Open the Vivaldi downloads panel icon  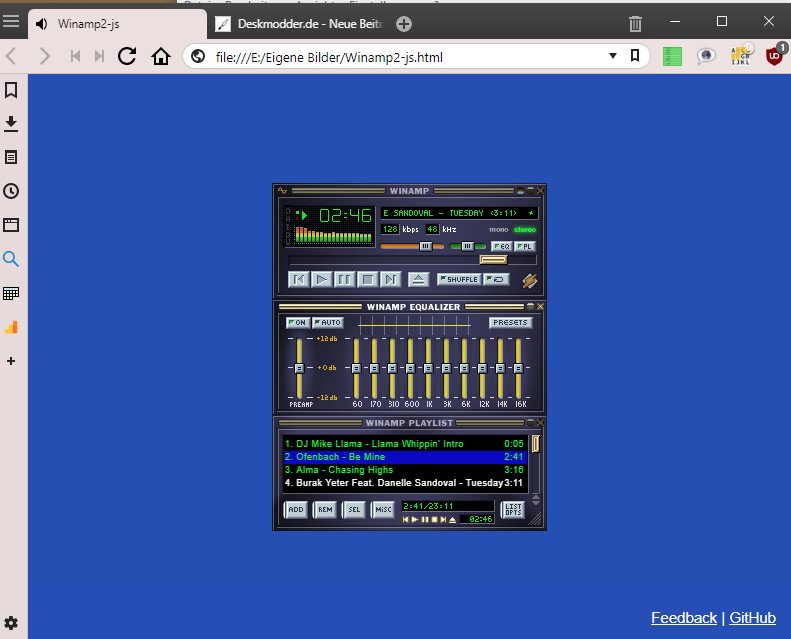tap(11, 124)
